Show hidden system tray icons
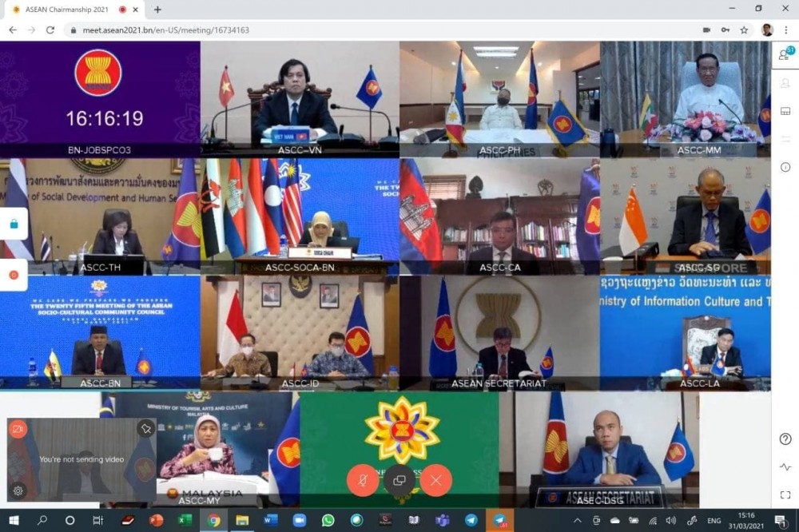Image resolution: width=799 pixels, height=532 pixels. pos(578,520)
